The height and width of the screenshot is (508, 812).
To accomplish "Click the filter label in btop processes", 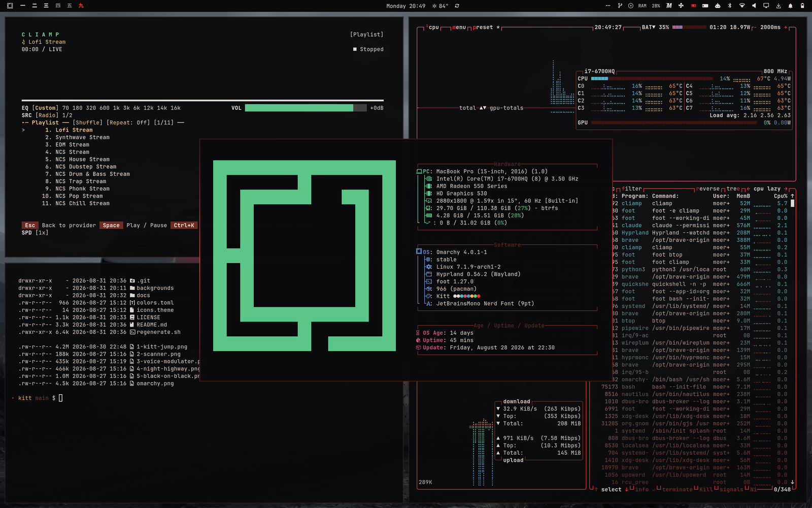I will [632, 188].
